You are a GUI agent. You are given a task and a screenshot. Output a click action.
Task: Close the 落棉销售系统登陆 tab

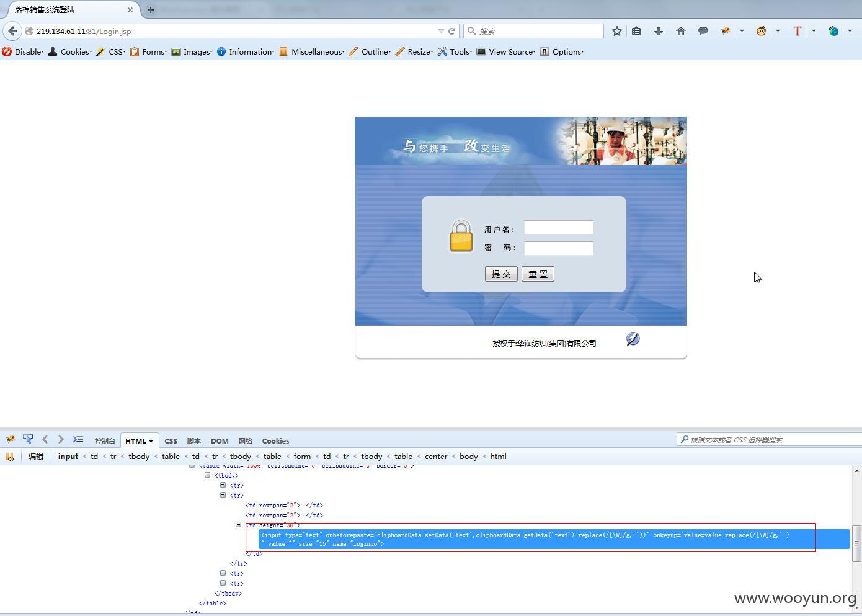pos(130,10)
